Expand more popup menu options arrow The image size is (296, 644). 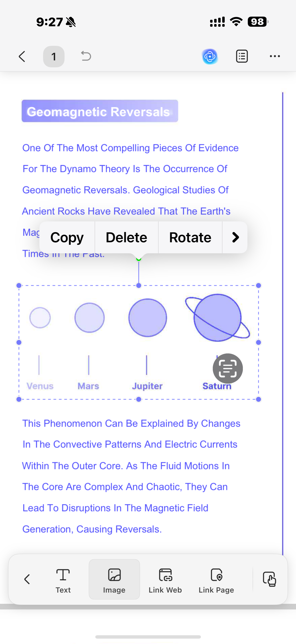(235, 237)
